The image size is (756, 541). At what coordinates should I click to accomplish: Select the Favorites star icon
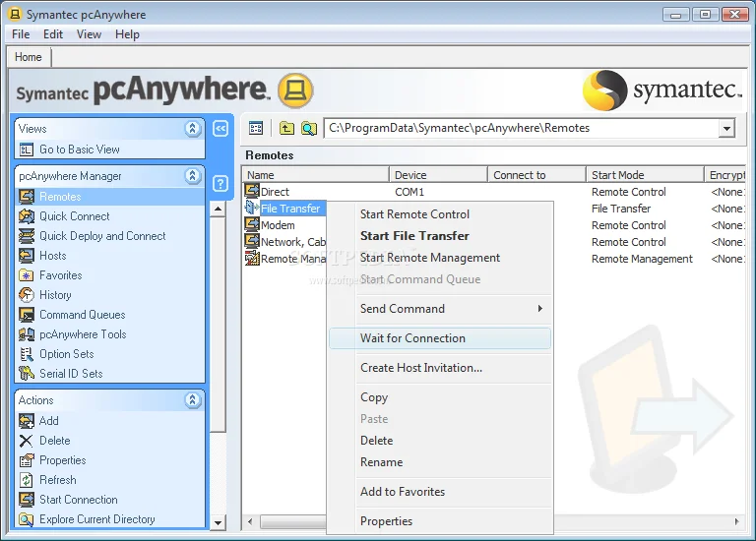[x=27, y=275]
